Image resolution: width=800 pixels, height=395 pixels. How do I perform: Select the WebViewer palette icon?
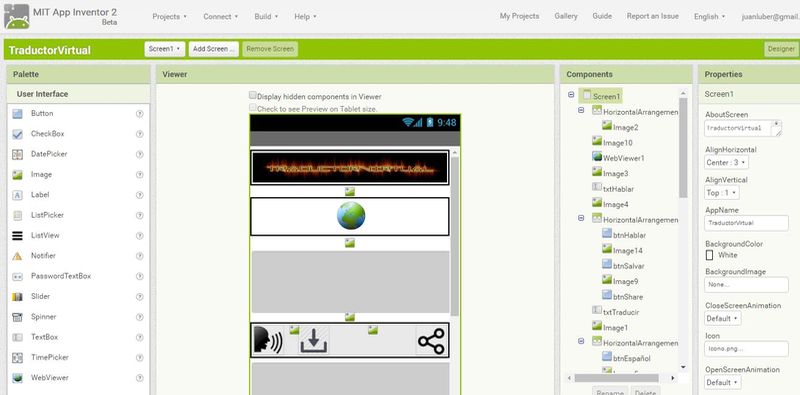[17, 378]
